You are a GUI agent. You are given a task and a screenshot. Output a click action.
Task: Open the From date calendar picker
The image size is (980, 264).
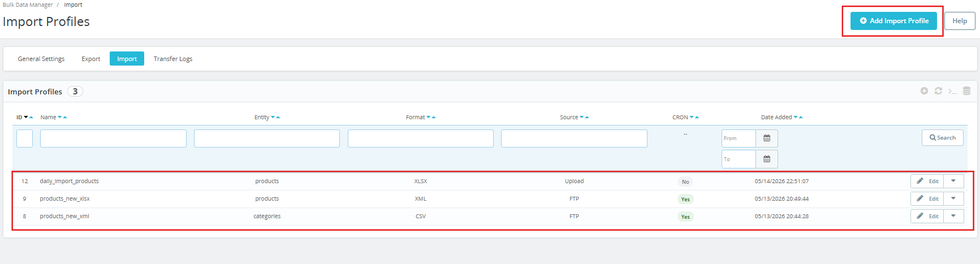click(767, 139)
